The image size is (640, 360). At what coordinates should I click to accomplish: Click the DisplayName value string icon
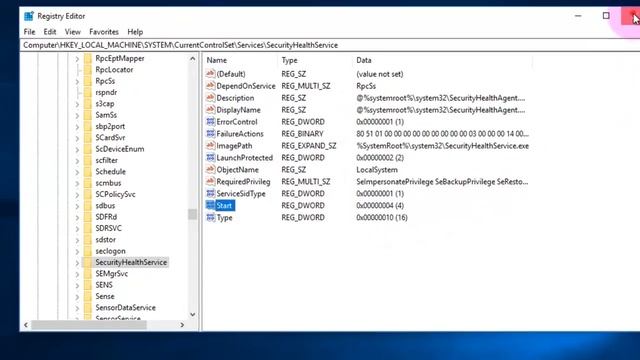[210, 109]
